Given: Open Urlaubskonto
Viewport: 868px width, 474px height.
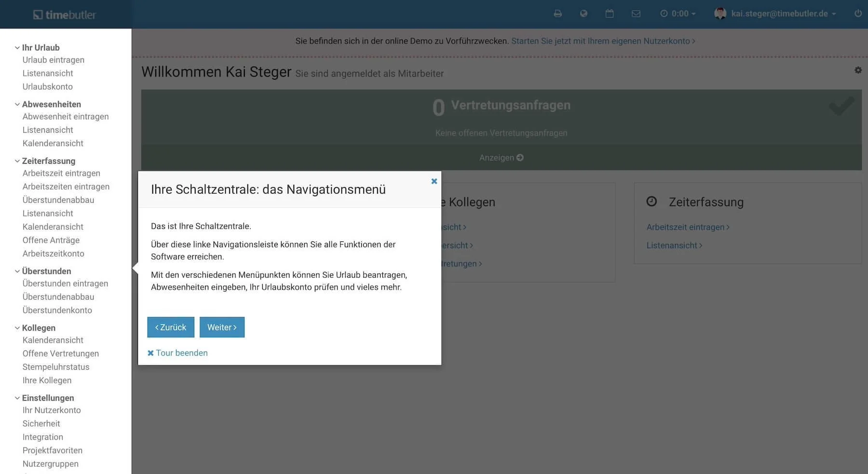Looking at the screenshot, I should tap(48, 87).
